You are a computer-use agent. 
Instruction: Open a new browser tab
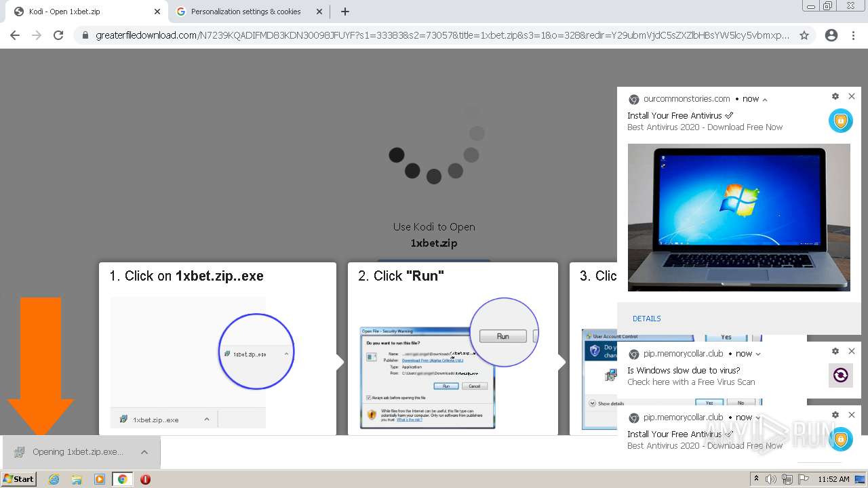click(345, 12)
